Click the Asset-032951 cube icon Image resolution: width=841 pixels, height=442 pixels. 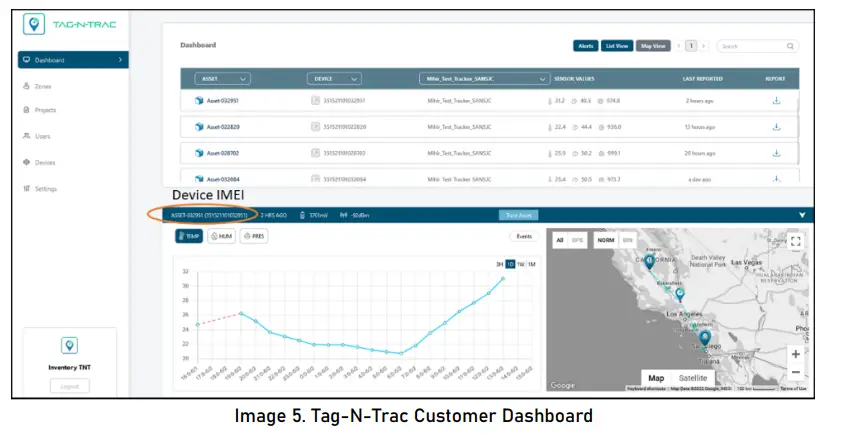pos(199,100)
